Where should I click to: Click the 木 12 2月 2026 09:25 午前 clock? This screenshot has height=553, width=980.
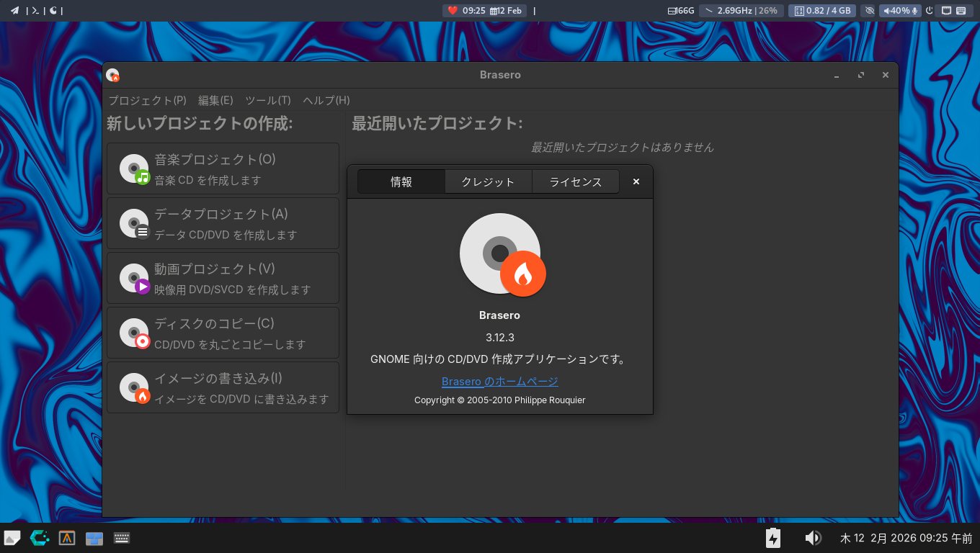906,538
